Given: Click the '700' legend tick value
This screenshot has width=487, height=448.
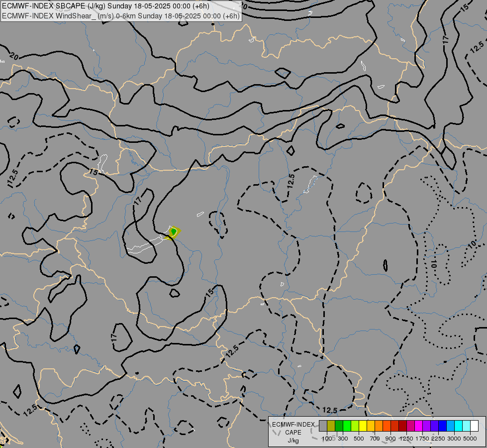Looking at the screenshot, I should pos(375,439).
